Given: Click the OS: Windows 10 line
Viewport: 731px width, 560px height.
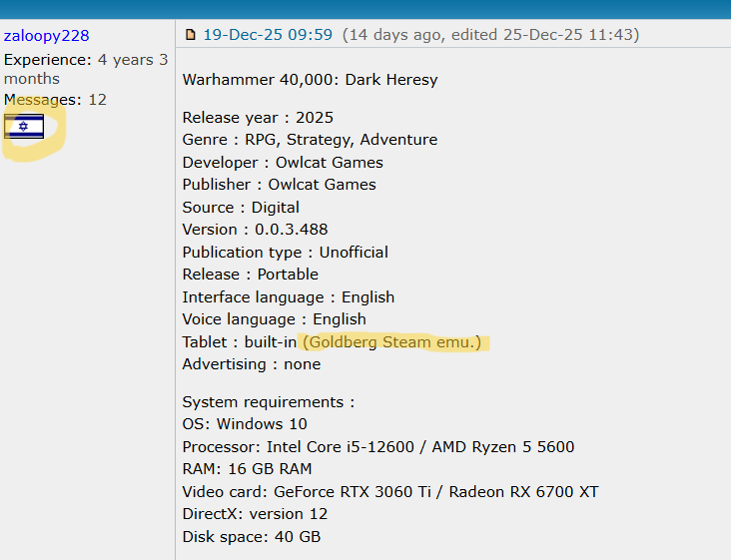Looking at the screenshot, I should click(x=245, y=424).
